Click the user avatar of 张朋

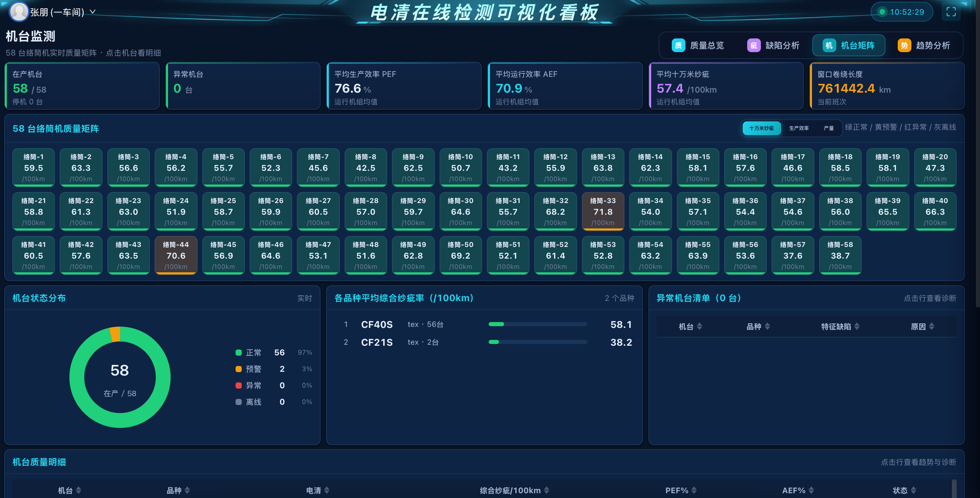pyautogui.click(x=19, y=11)
